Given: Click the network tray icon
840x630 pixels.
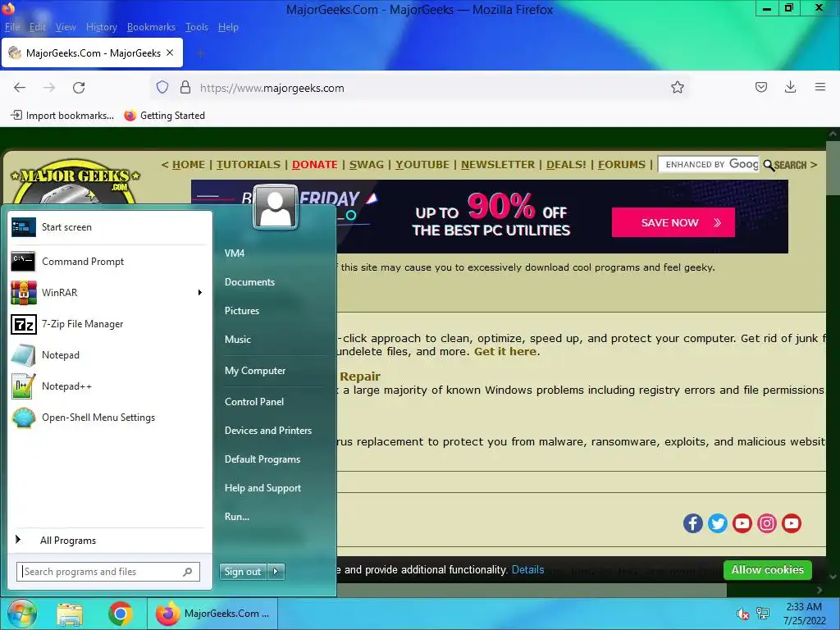Looking at the screenshot, I should coord(762,614).
